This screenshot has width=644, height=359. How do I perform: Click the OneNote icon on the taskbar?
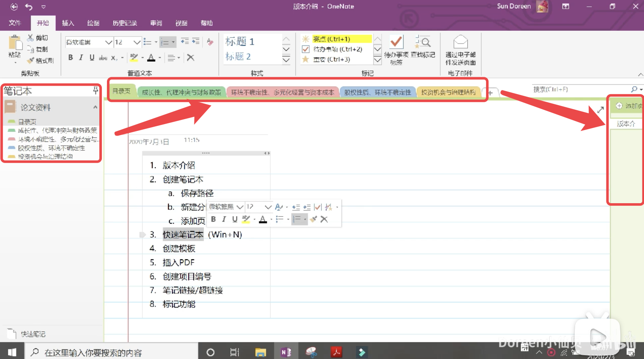pos(286,352)
